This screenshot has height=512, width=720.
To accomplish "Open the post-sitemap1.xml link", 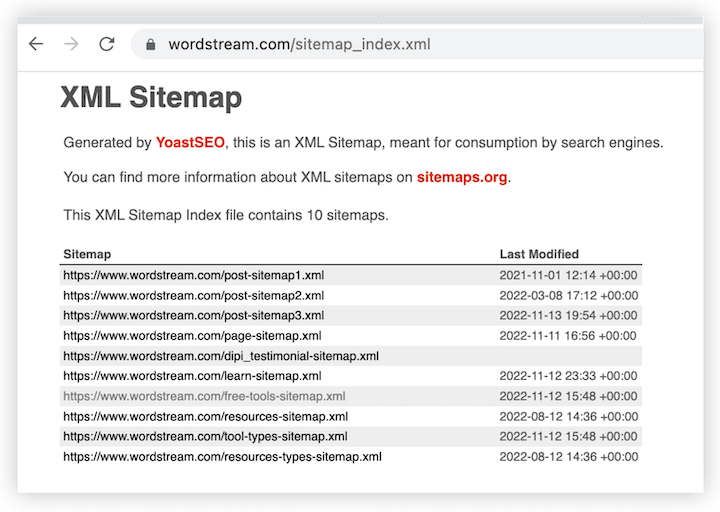I will coord(193,275).
